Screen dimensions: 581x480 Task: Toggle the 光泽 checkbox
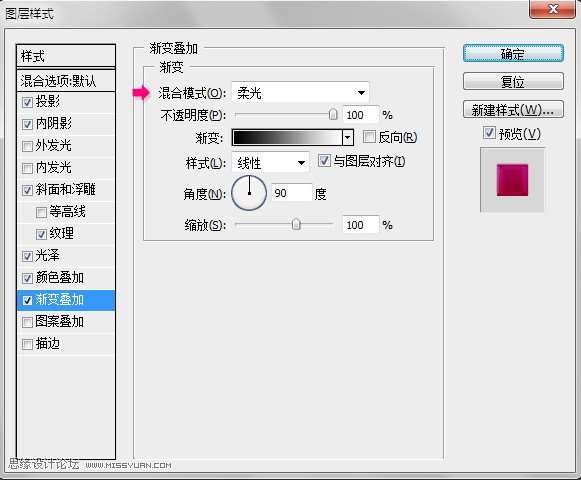pos(27,256)
